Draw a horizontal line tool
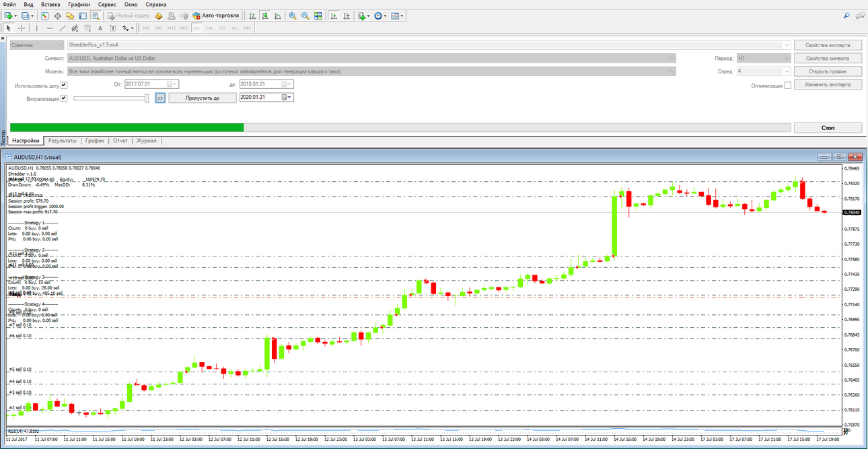The height and width of the screenshot is (449, 868). click(50, 28)
